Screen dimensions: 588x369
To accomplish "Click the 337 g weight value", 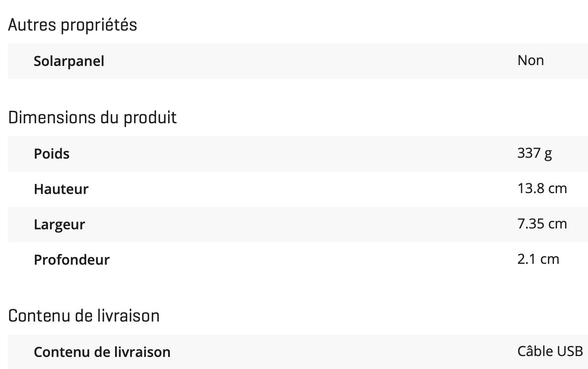I will 535,153.
